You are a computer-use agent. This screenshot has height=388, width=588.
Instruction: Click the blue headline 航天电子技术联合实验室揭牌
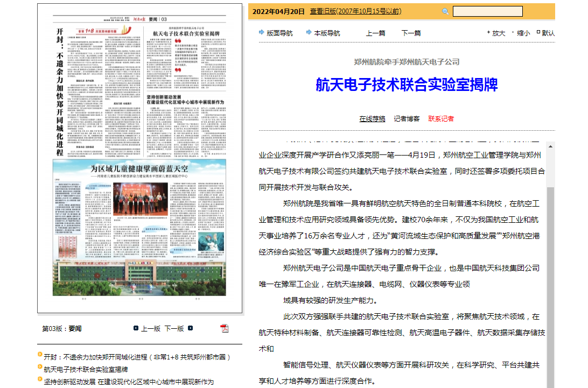click(407, 84)
